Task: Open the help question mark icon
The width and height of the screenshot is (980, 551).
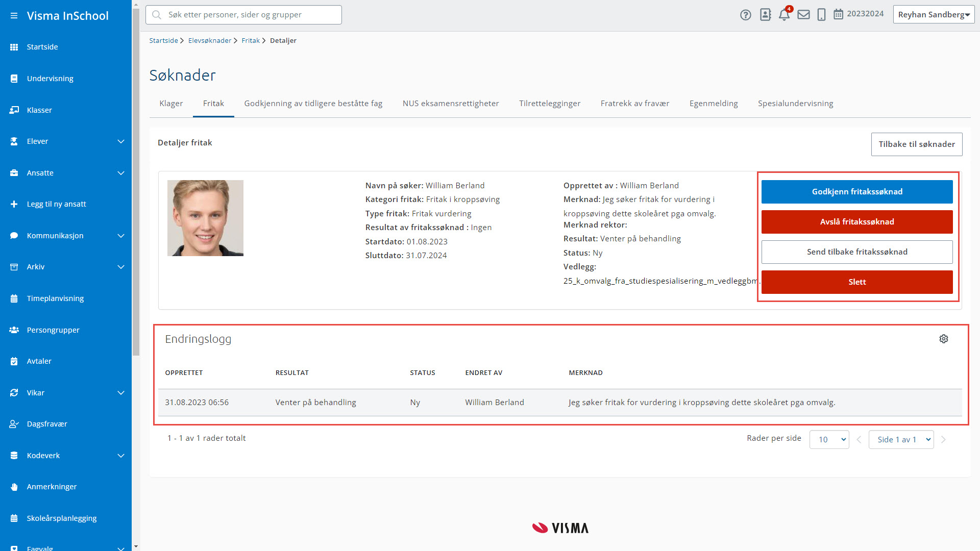Action: (746, 15)
